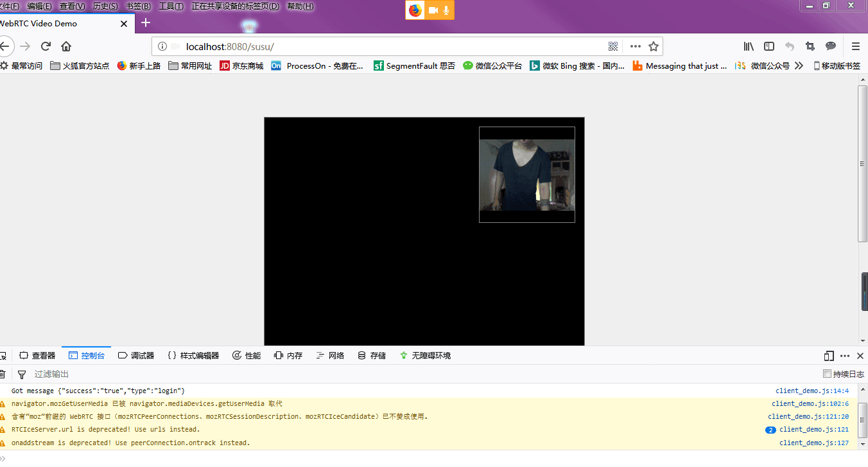Click the page vertical scrollbar thumb
Viewport: 868px width, 467px height.
[x=863, y=163]
